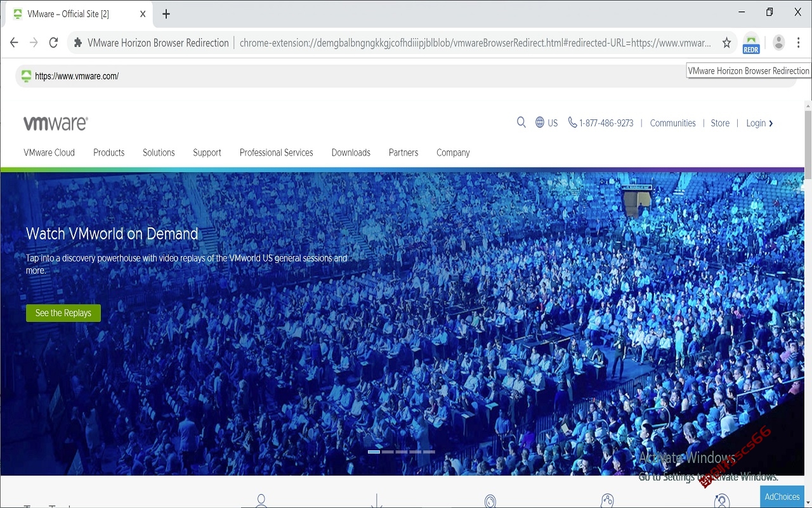Open the Company menu
The height and width of the screenshot is (508, 812).
[453, 152]
